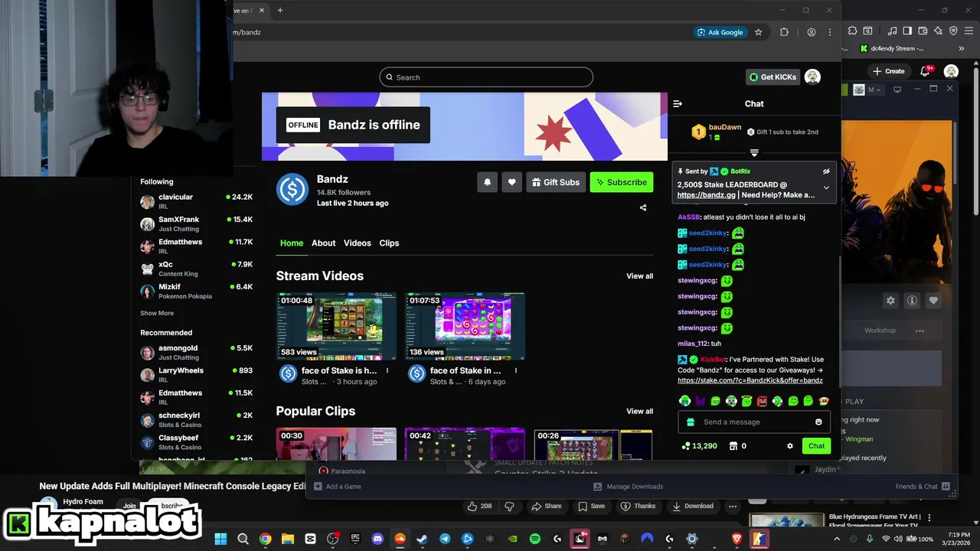
Task: Click the YouTube Share button
Action: [x=547, y=506]
